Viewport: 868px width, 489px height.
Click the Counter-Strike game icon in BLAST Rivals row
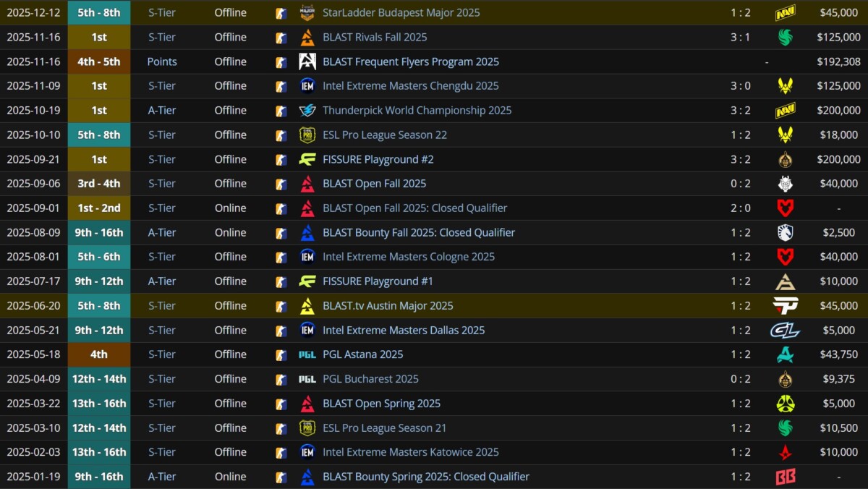click(281, 38)
